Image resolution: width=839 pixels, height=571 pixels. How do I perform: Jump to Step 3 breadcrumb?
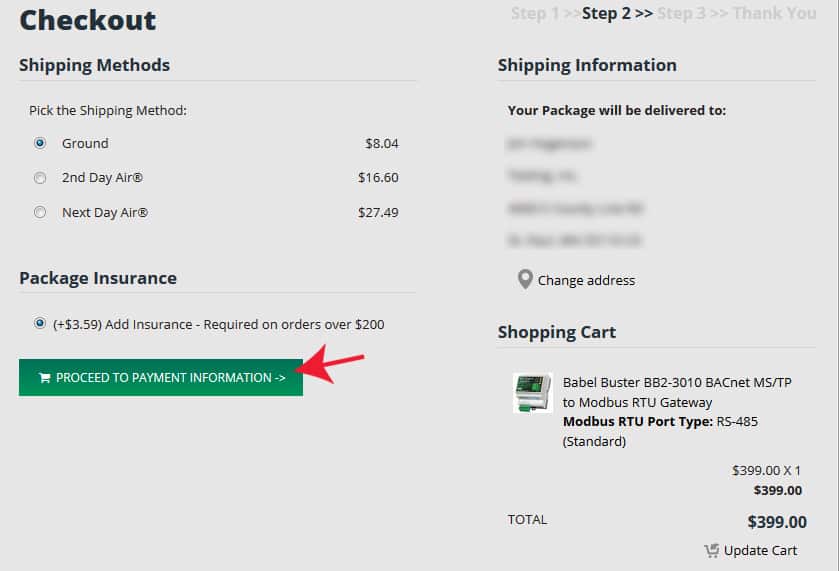point(681,13)
